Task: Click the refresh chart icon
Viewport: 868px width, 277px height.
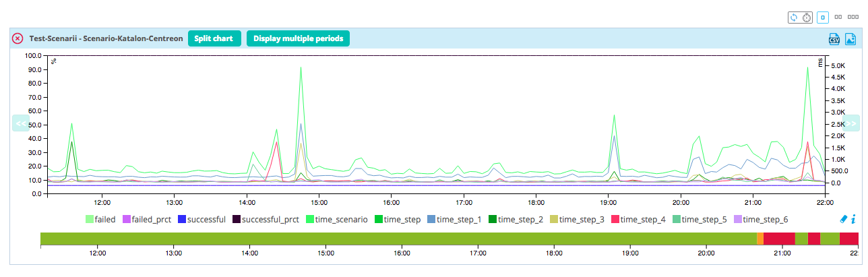Action: click(794, 17)
